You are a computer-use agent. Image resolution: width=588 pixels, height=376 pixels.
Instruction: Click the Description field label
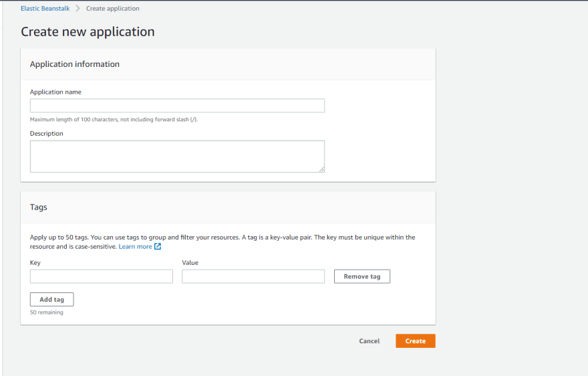click(x=47, y=134)
